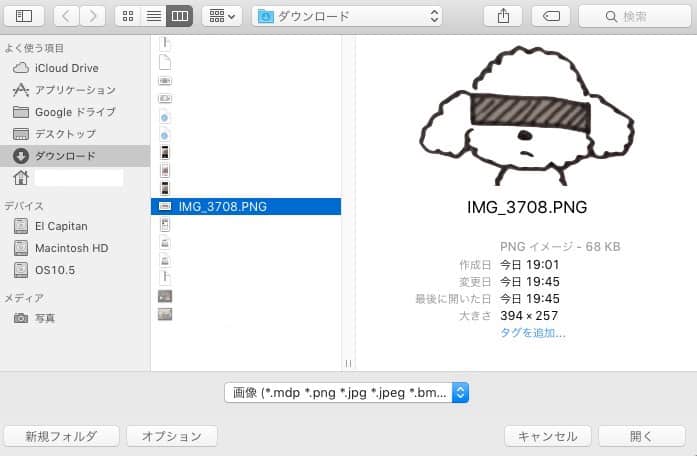Click the オプション button

click(172, 436)
